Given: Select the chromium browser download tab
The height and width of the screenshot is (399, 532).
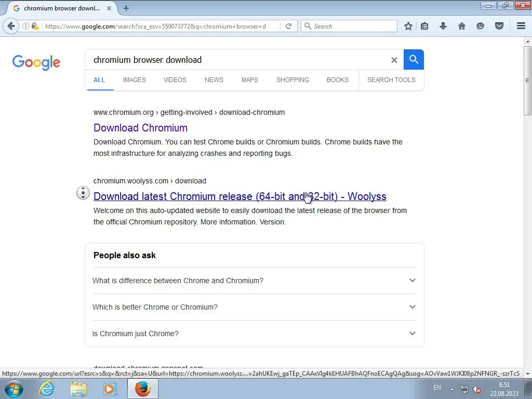Looking at the screenshot, I should [61, 8].
